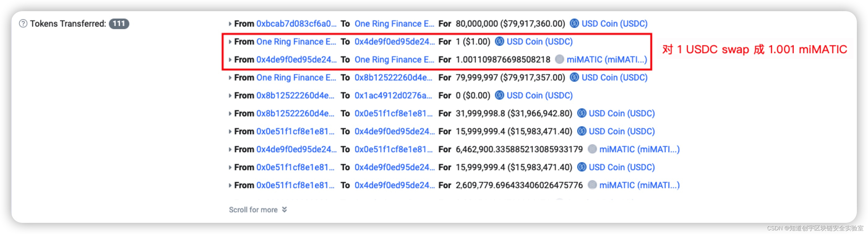
Task: Expand the 1 ($1.00) USDC transfer row arrow
Action: pos(230,41)
